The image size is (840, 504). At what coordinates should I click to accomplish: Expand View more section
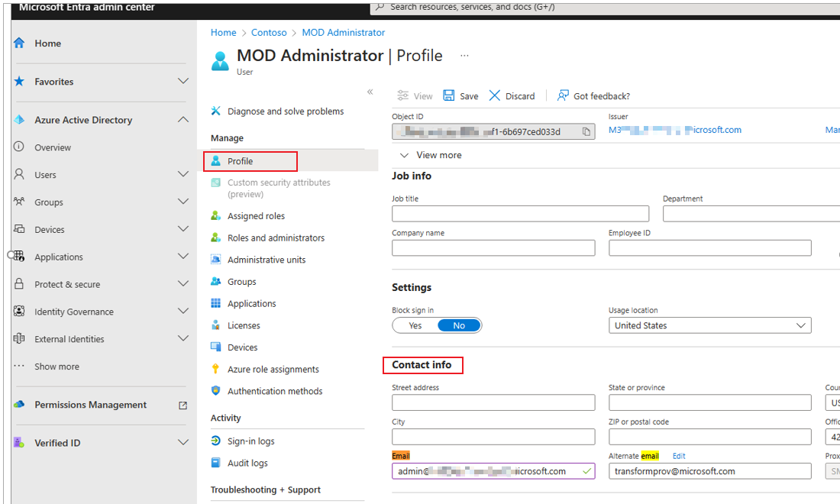click(x=431, y=155)
